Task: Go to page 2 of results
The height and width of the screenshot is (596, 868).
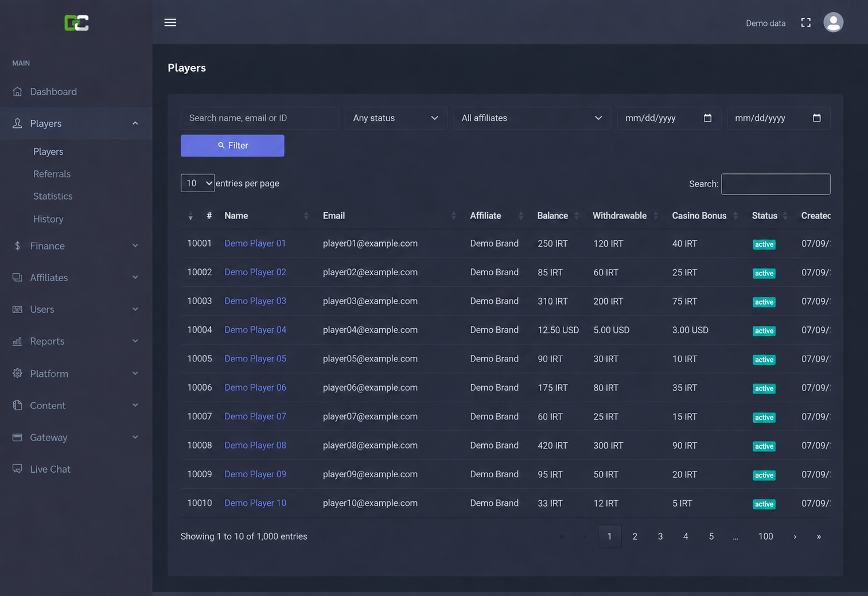Action: [635, 536]
